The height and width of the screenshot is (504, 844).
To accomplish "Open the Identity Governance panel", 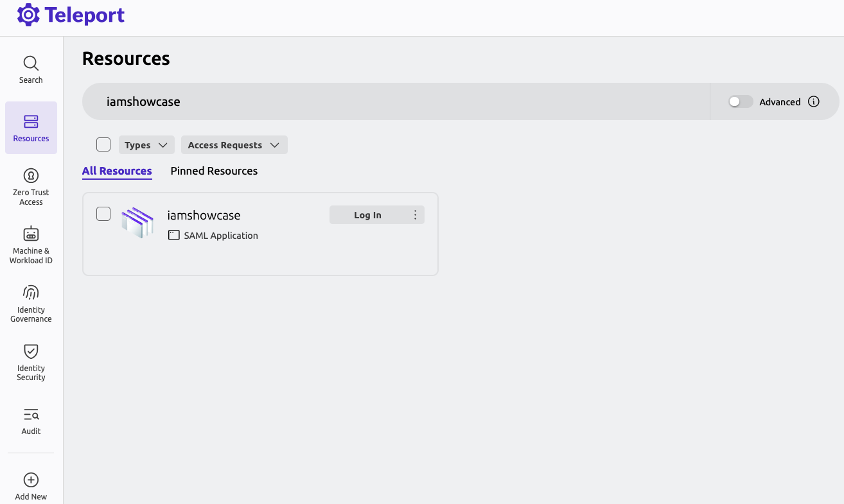I will pyautogui.click(x=30, y=302).
